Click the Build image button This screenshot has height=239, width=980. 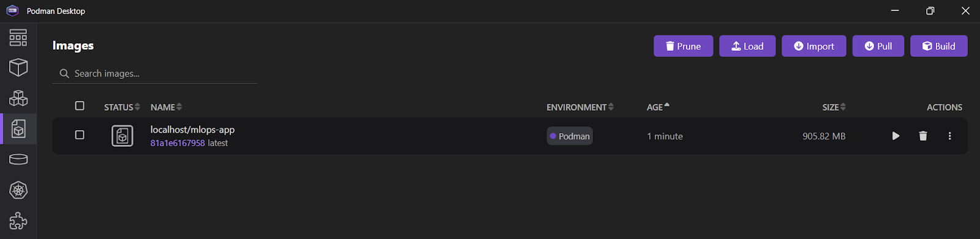pos(938,46)
